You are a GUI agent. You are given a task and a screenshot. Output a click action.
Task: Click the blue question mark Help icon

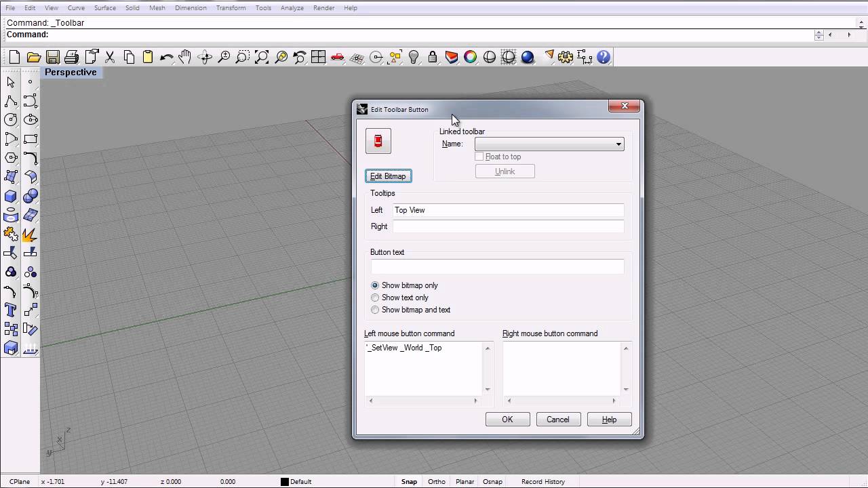tap(604, 58)
